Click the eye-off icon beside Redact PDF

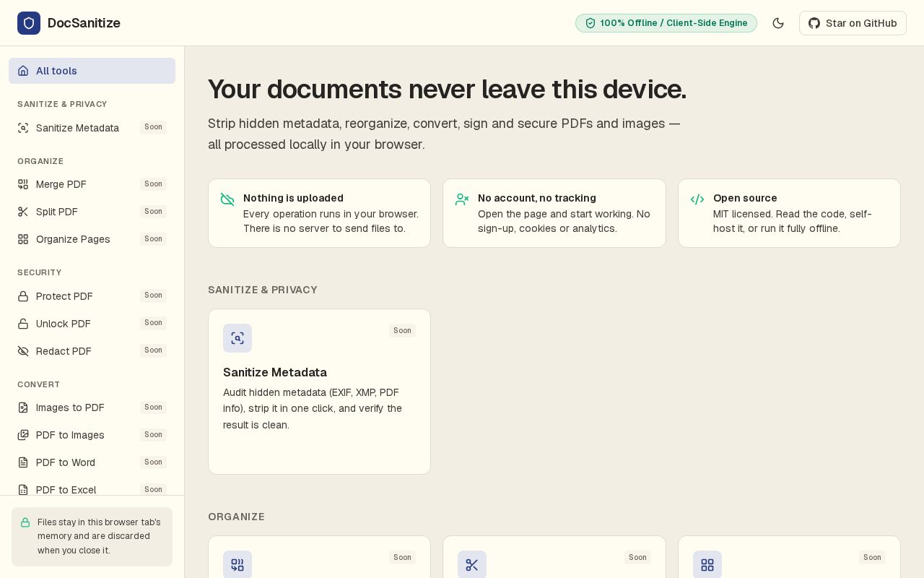pyautogui.click(x=23, y=351)
